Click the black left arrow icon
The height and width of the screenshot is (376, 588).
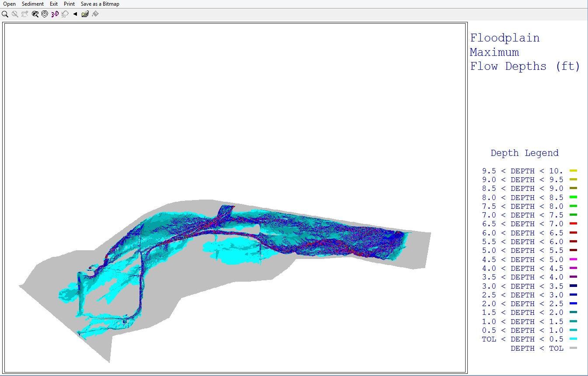click(x=75, y=14)
